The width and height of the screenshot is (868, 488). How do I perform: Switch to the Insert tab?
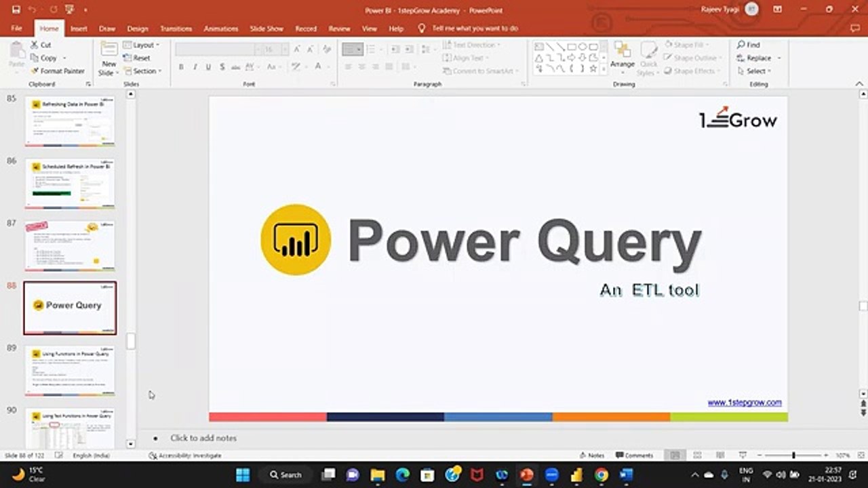[79, 28]
